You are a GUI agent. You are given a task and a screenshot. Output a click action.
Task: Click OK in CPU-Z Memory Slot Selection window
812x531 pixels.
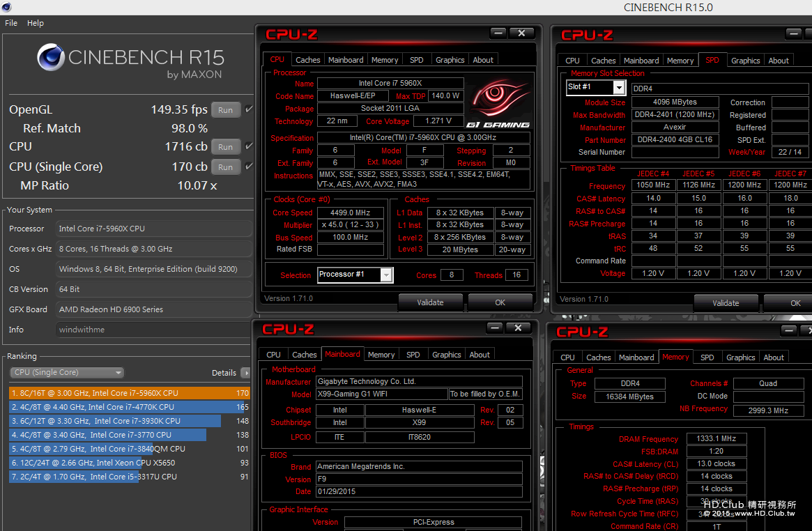click(788, 303)
